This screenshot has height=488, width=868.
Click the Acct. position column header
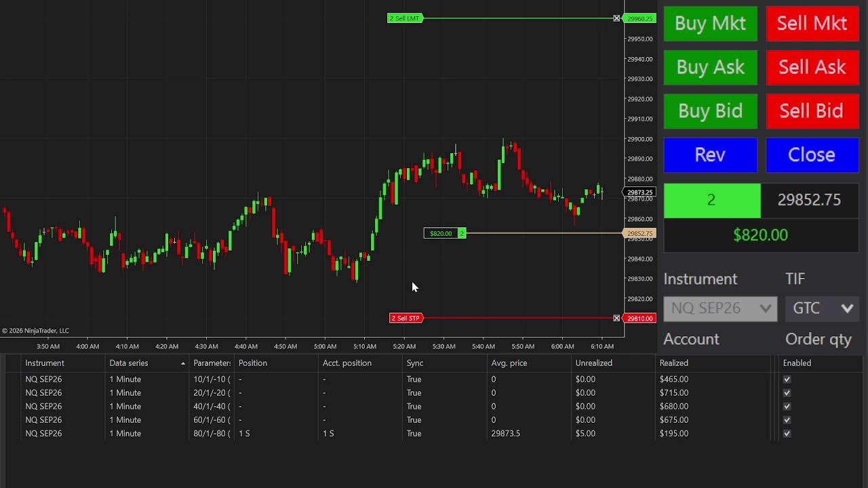click(360, 363)
